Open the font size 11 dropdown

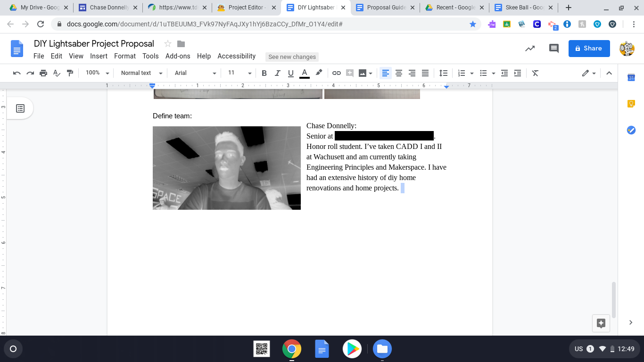(x=239, y=73)
